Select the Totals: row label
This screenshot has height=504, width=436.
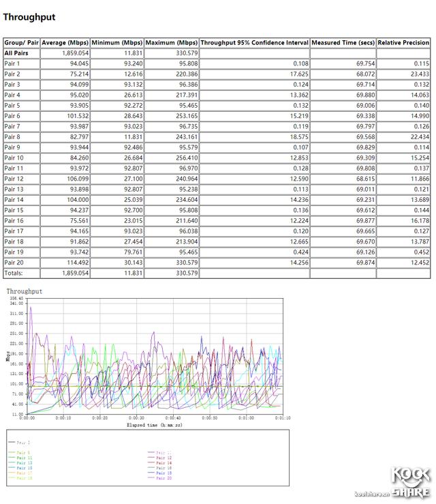13,273
